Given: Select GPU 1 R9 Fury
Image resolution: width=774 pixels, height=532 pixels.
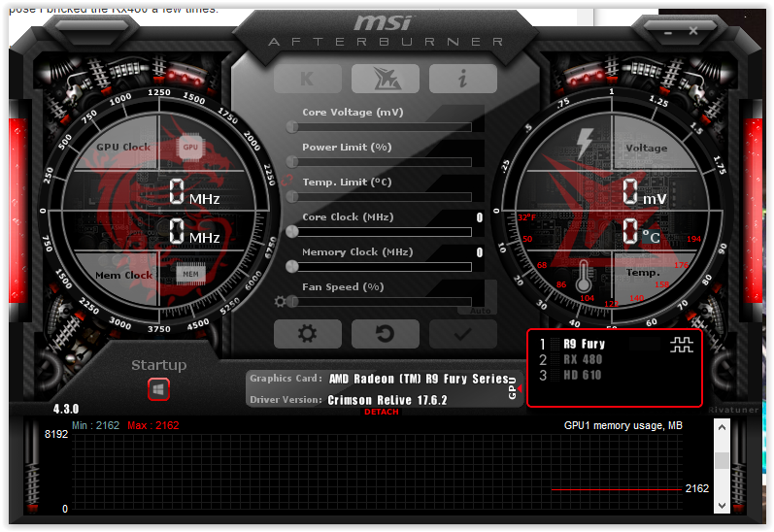Looking at the screenshot, I should [x=585, y=344].
